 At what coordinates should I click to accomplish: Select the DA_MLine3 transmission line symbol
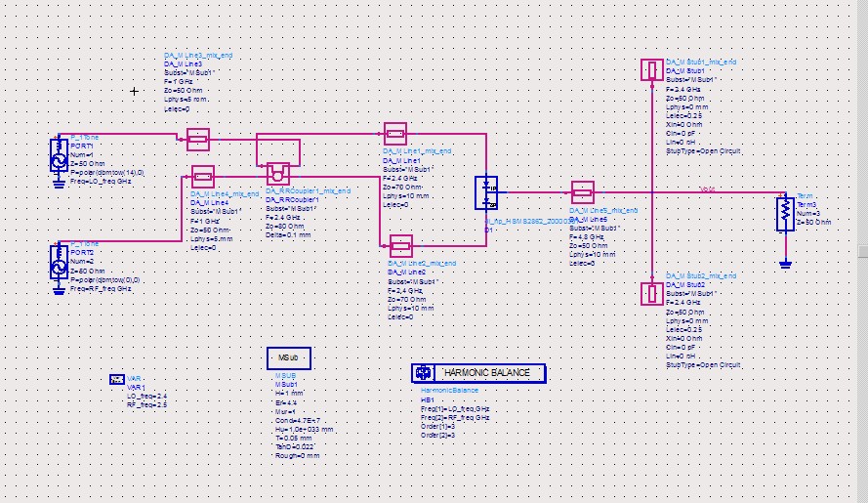click(x=197, y=139)
